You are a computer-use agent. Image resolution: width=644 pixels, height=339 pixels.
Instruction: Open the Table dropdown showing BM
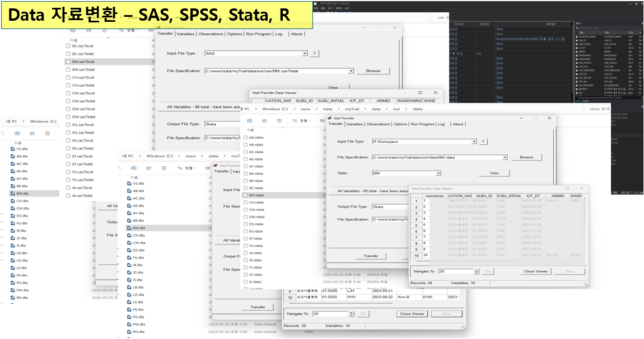click(x=438, y=173)
